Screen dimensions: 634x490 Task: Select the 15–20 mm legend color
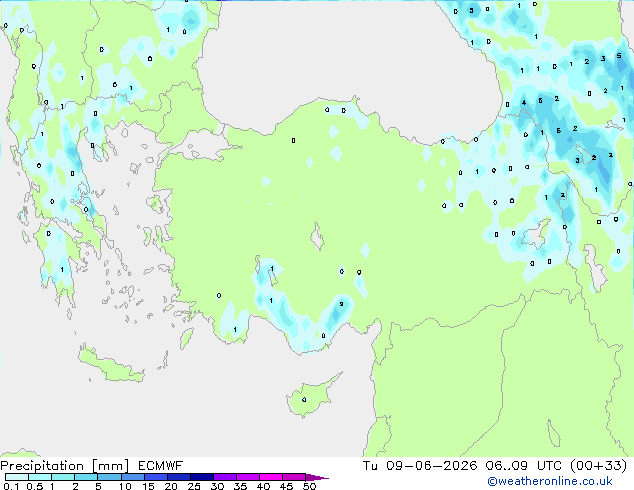click(x=155, y=477)
